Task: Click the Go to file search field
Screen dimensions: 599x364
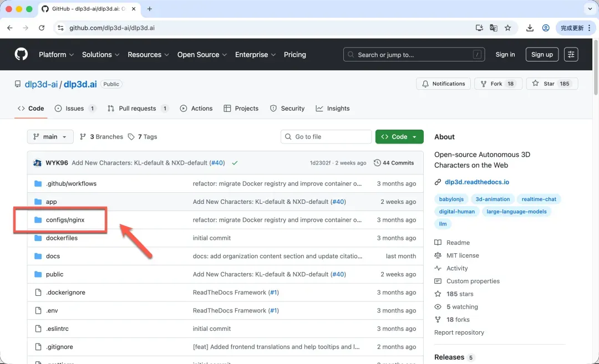Action: (326, 137)
